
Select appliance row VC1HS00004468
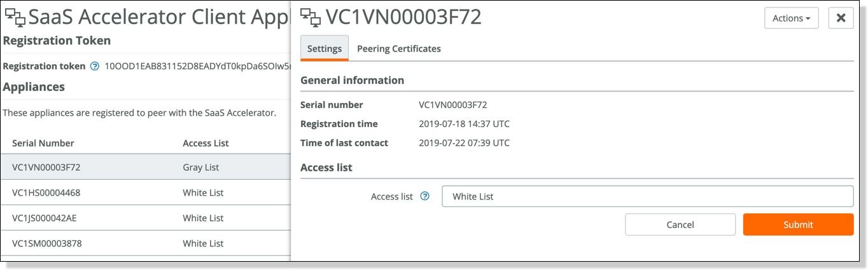coord(145,192)
